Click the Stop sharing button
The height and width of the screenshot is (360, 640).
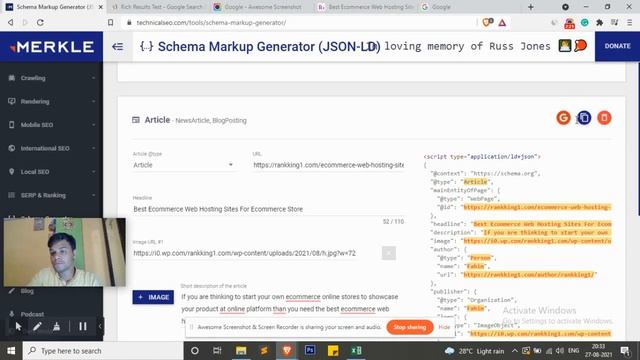[x=410, y=327]
